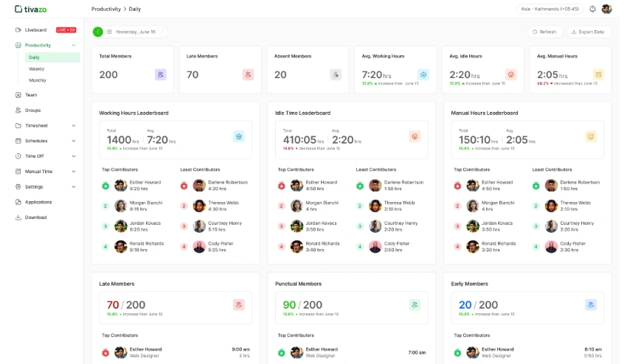627x364 pixels.
Task: Click the notification bell icon
Action: (x=592, y=9)
